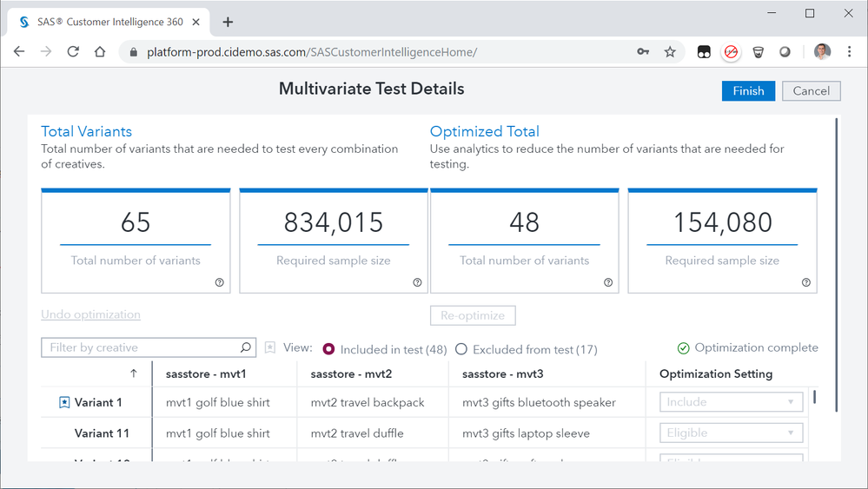This screenshot has width=868, height=489.
Task: Bookmark this page with the star icon
Action: coord(670,52)
